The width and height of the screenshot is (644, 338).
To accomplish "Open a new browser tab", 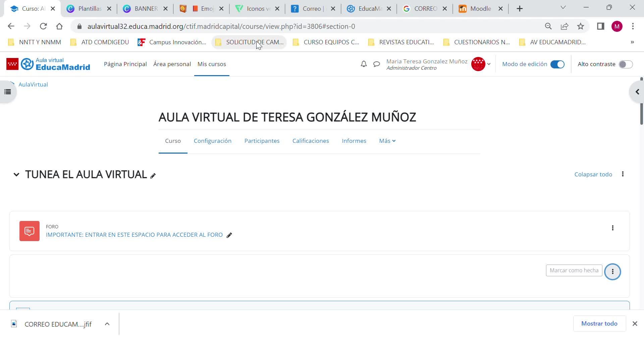I will 520,9.
